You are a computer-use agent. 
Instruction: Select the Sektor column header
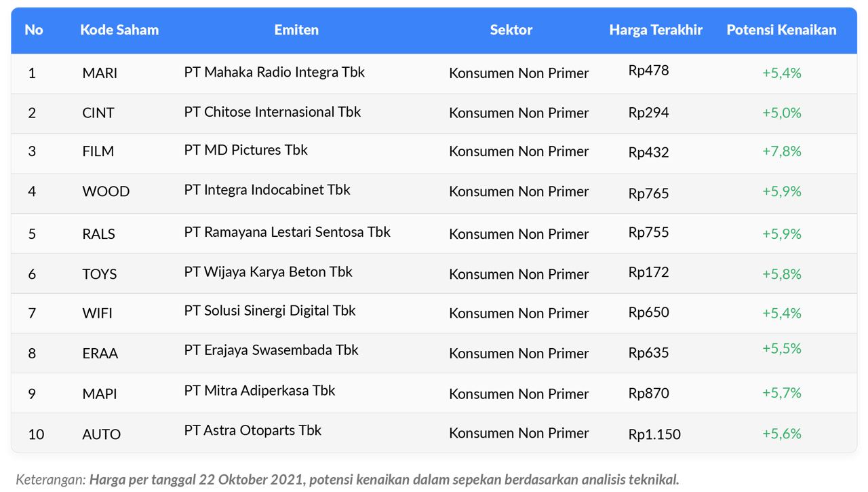click(x=511, y=30)
